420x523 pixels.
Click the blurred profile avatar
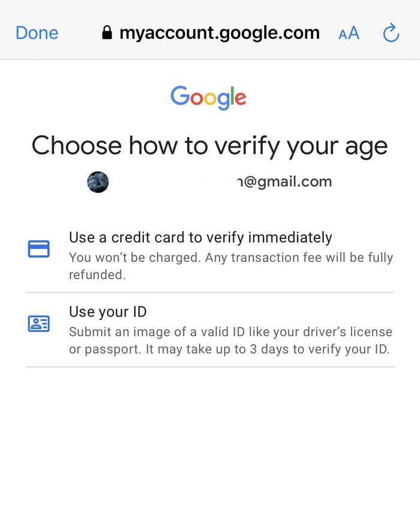pos(98,181)
